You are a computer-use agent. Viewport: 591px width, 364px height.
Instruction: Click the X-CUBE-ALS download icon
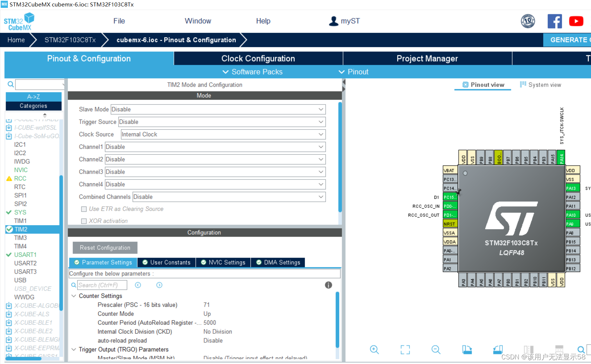[9, 314]
